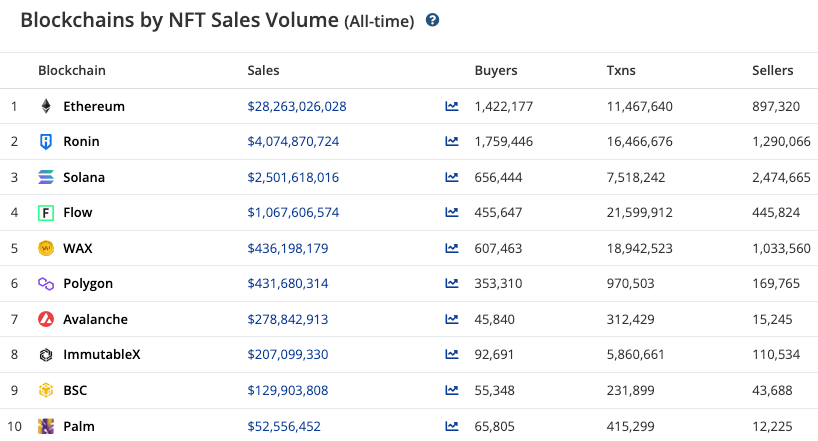Sort by the Txns column header
The height and width of the screenshot is (441, 818).
(621, 71)
